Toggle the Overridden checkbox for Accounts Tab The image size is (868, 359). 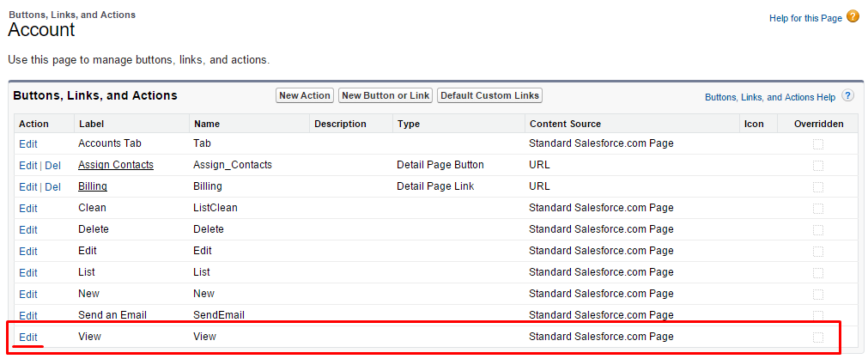tap(818, 143)
